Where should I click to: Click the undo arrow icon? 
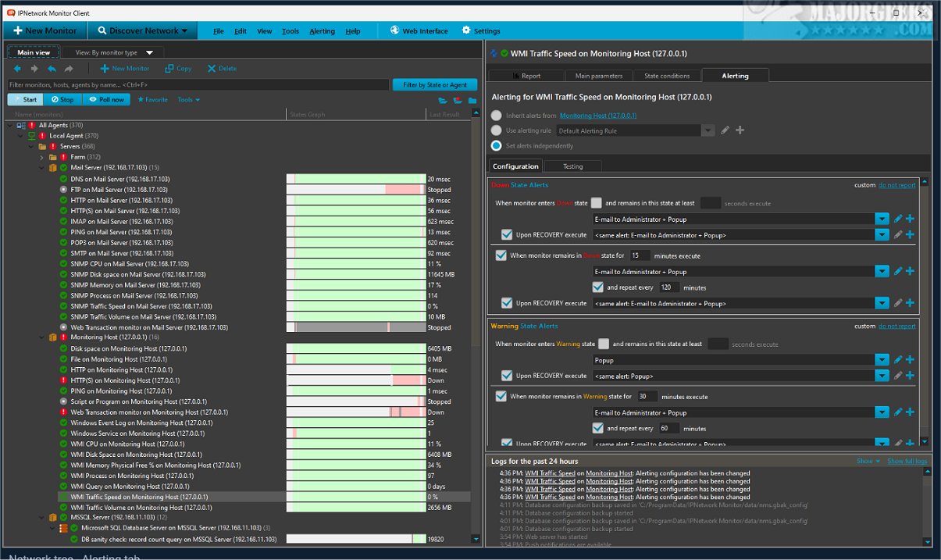(52, 69)
